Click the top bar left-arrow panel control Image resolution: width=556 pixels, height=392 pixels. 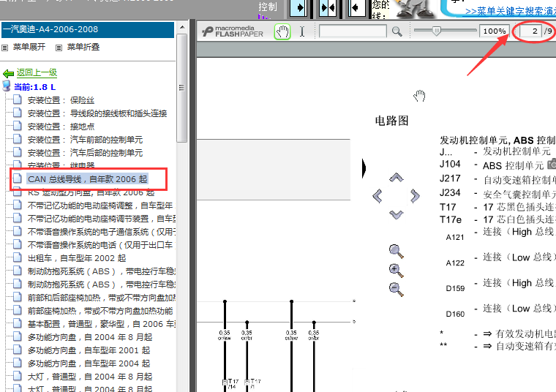356,8
